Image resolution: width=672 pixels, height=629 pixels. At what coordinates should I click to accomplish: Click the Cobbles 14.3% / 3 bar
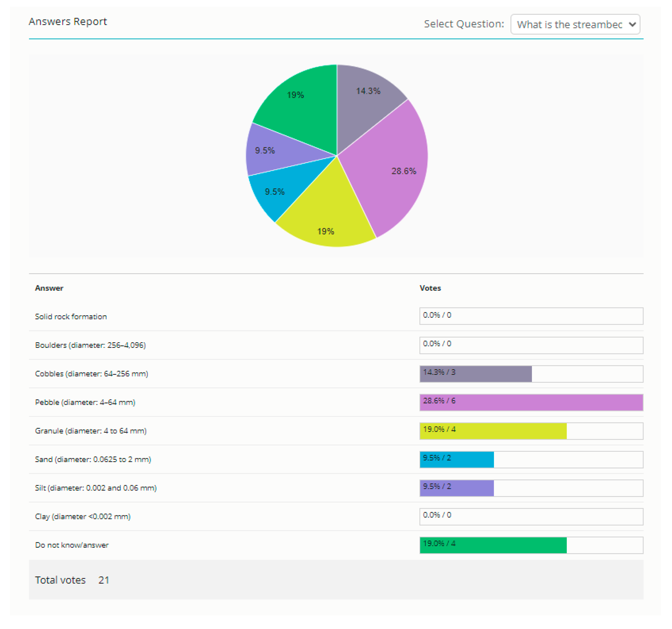(476, 374)
